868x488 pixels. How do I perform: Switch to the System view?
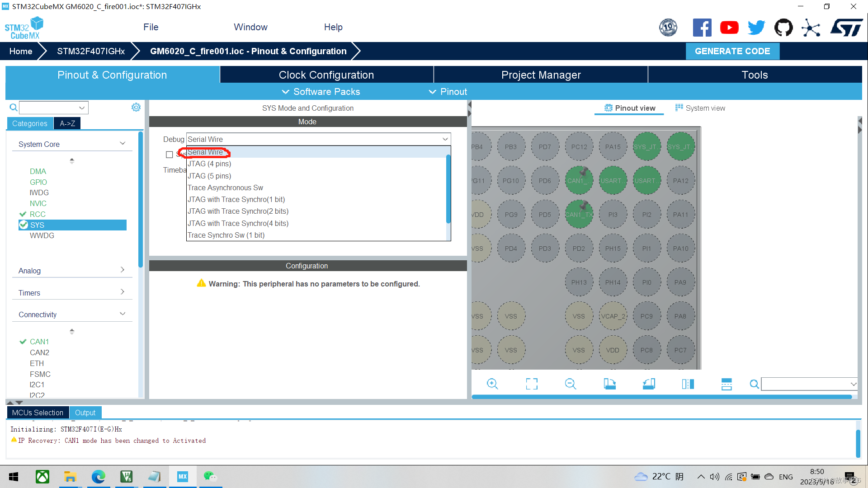click(700, 108)
